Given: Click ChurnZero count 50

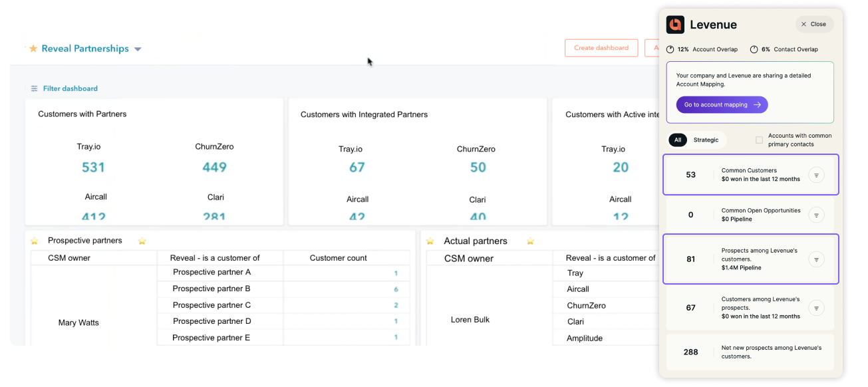Looking at the screenshot, I should [x=478, y=167].
